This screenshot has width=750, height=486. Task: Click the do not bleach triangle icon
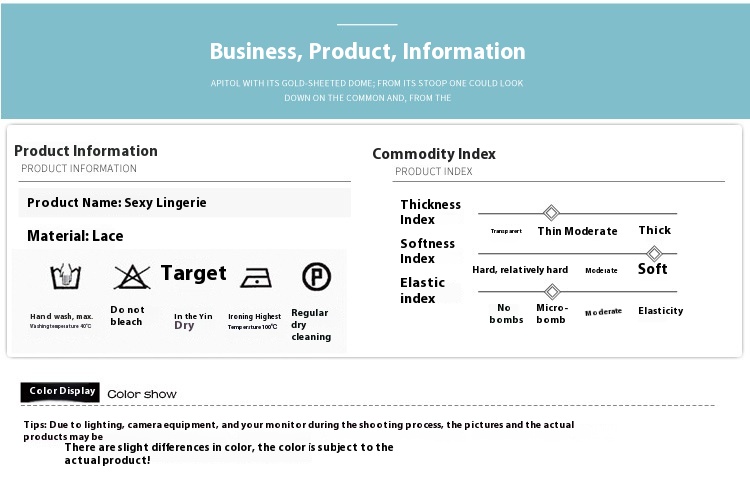(132, 277)
